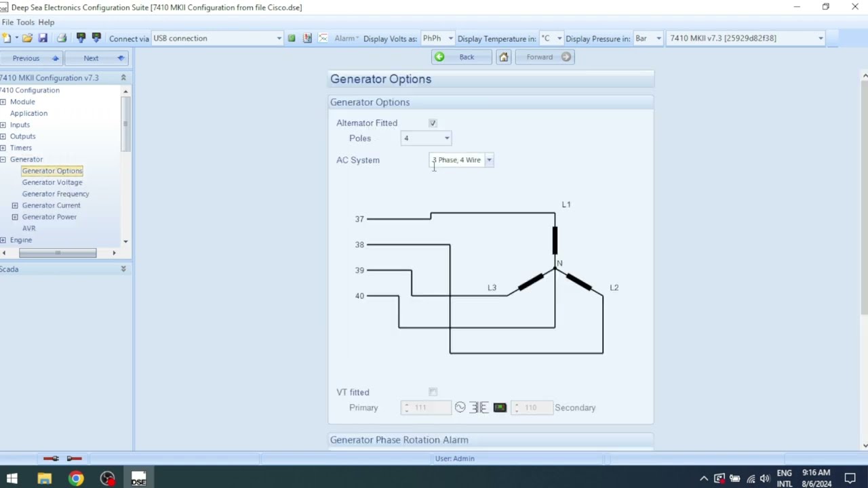The width and height of the screenshot is (868, 488).
Task: Click the first module download arrow icon
Action: coord(81,39)
